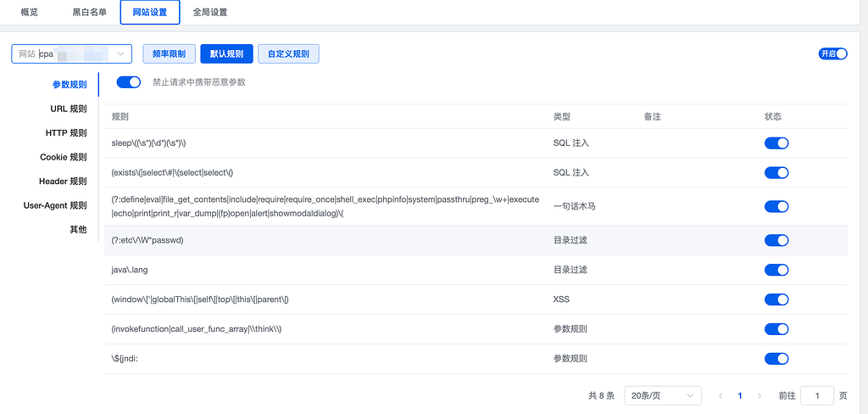Select page number 1 in pagination
Image resolution: width=868 pixels, height=414 pixels.
click(x=739, y=395)
